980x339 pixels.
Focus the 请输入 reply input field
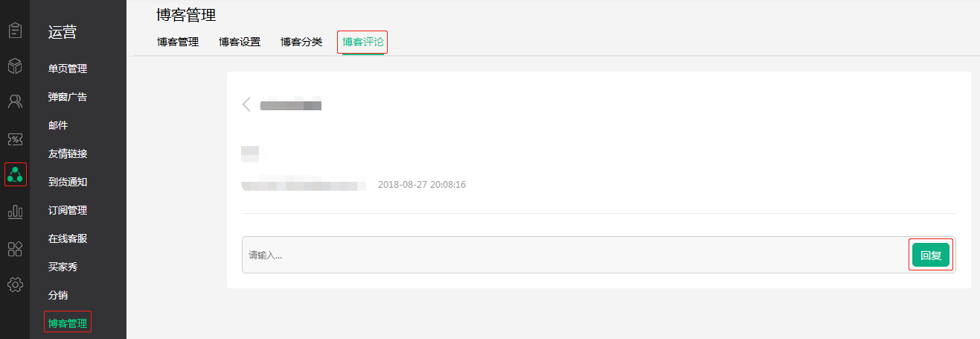pyautogui.click(x=574, y=255)
